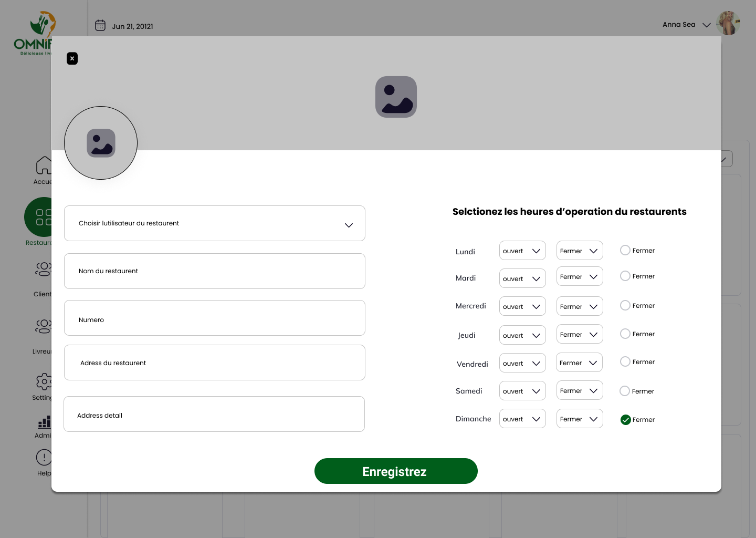
Task: Expand Choisir lutilisateur du restaurent dropdown
Action: tap(215, 223)
